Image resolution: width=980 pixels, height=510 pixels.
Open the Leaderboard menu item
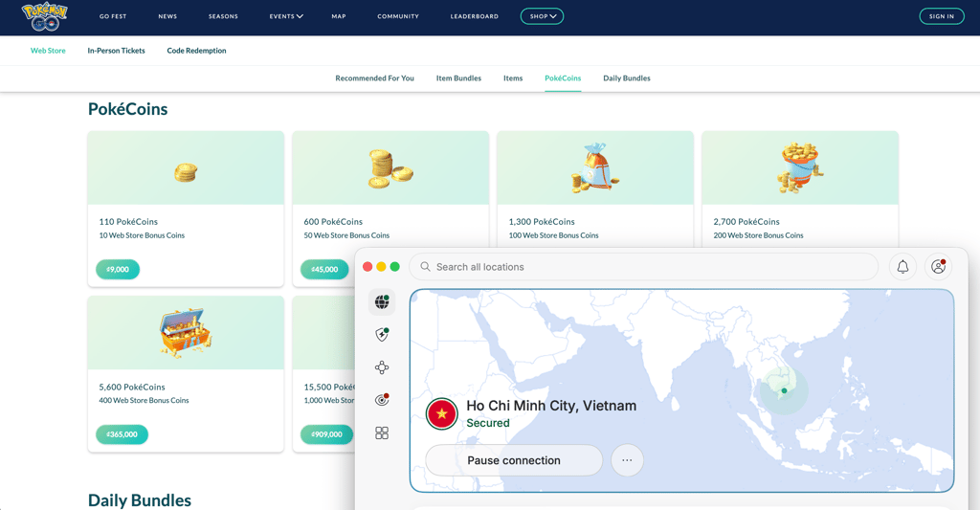(x=475, y=16)
